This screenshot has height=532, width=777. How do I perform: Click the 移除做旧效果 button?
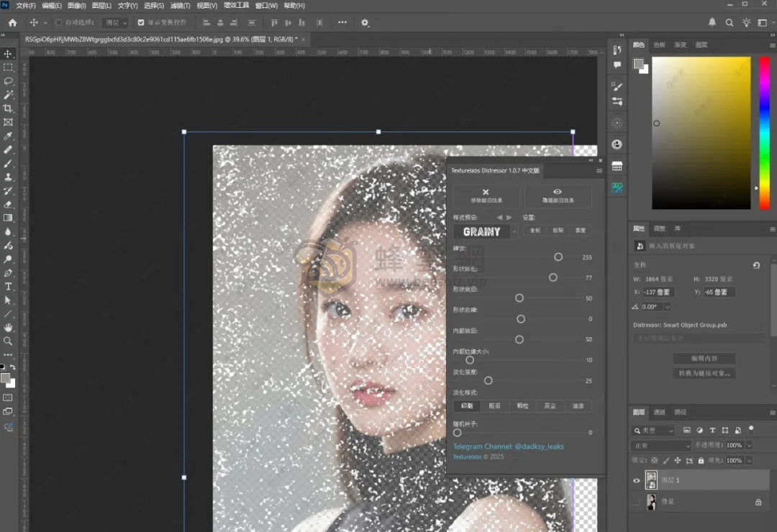pos(486,196)
